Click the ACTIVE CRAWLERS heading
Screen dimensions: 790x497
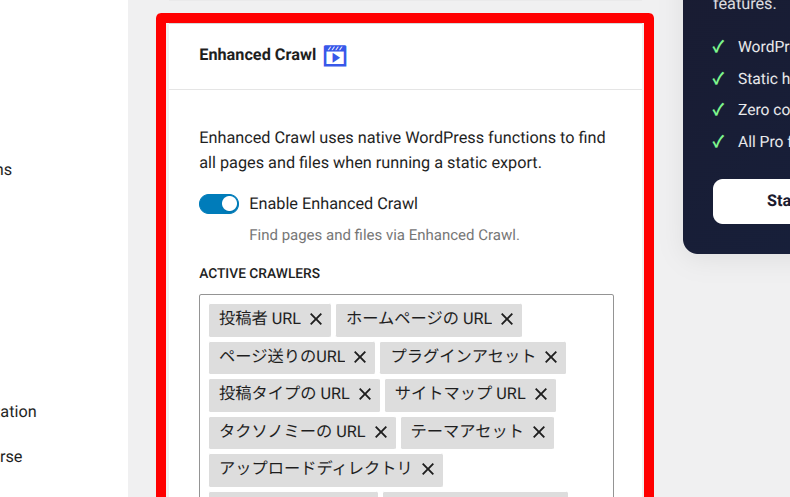[x=259, y=273]
